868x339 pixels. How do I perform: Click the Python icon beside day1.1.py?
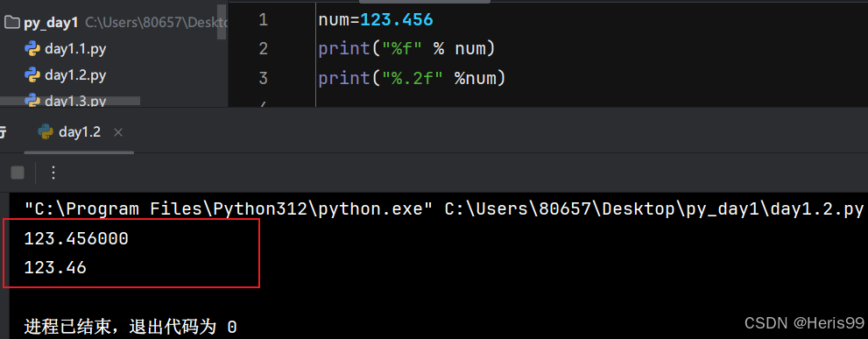point(32,49)
